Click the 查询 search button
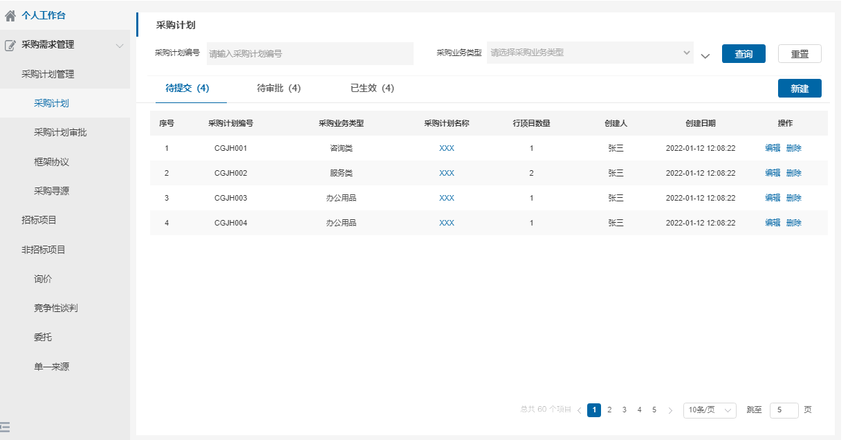The width and height of the screenshot is (868, 440). pos(744,54)
